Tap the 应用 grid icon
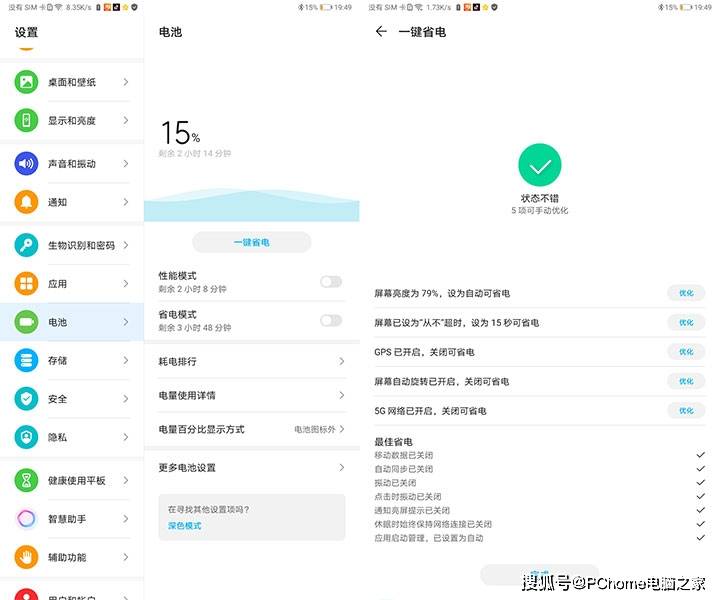 (26, 284)
